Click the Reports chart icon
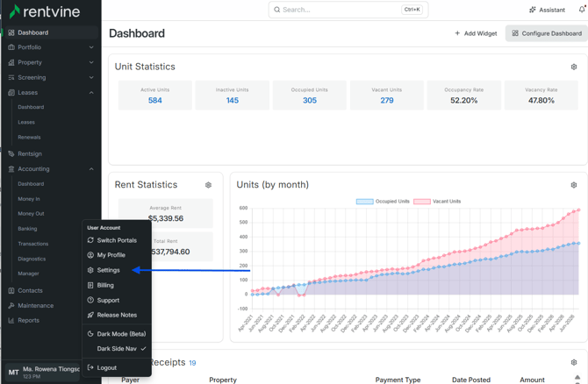Viewport: 588px width, 384px height. (11, 320)
